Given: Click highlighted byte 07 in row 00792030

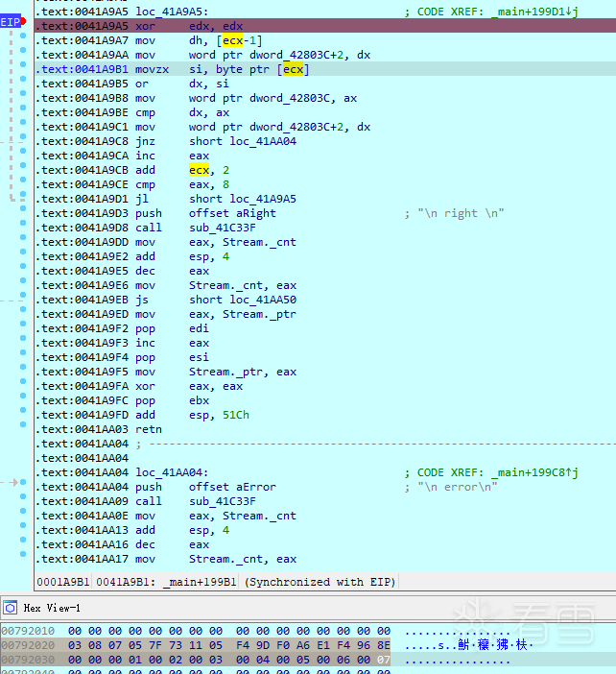Looking at the screenshot, I should (384, 660).
